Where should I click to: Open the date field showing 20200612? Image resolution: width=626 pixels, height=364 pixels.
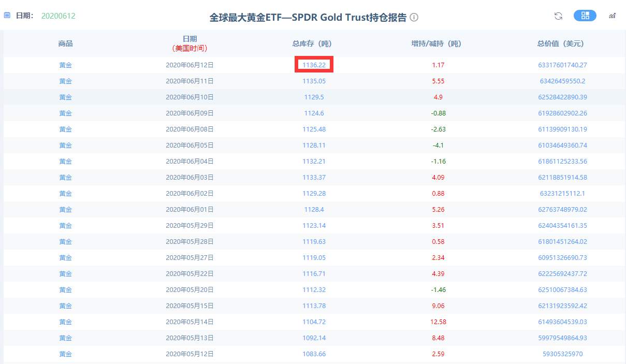point(59,16)
